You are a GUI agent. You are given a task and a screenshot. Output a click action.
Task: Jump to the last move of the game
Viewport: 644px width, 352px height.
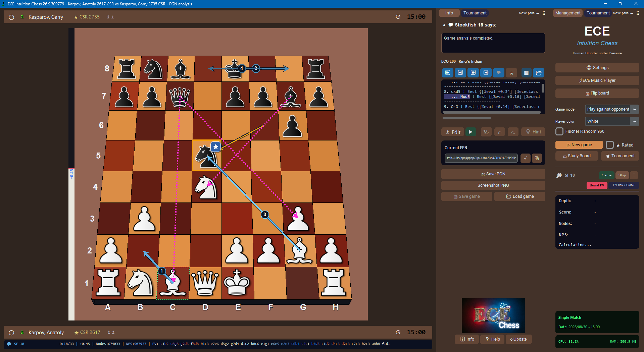pos(486,73)
